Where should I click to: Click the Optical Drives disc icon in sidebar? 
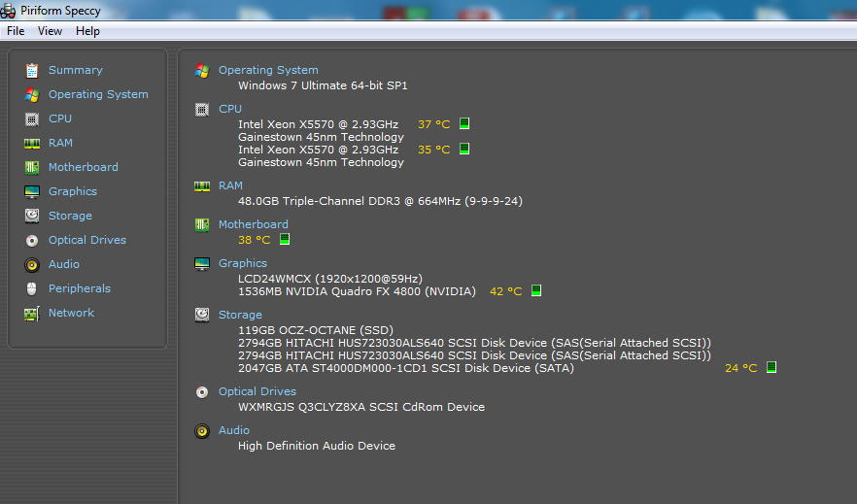pyautogui.click(x=32, y=240)
